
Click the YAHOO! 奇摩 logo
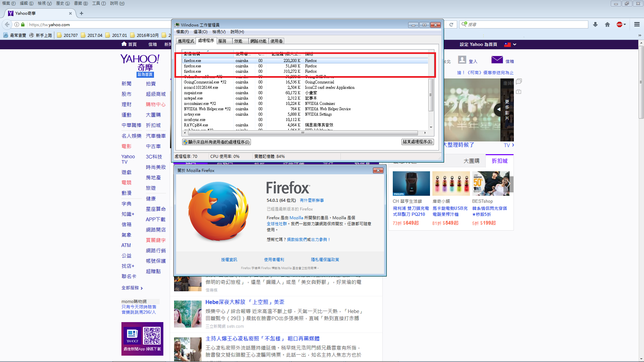click(140, 63)
